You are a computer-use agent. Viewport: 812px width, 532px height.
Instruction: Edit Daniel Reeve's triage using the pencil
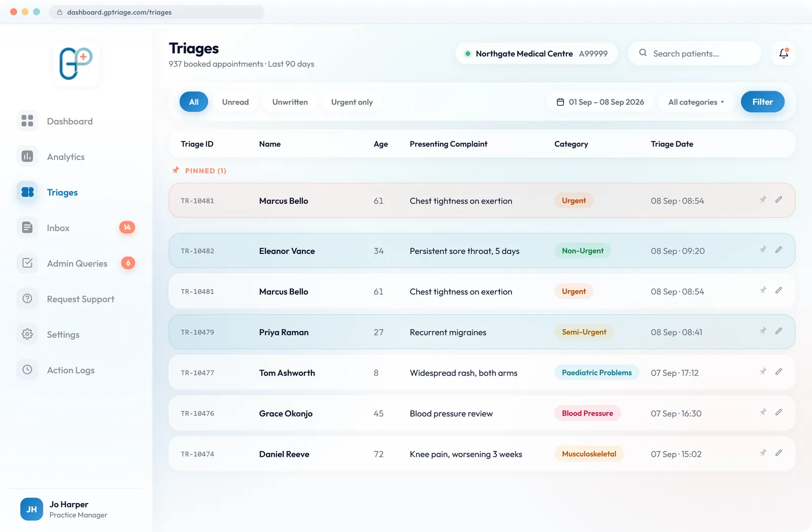click(x=779, y=453)
